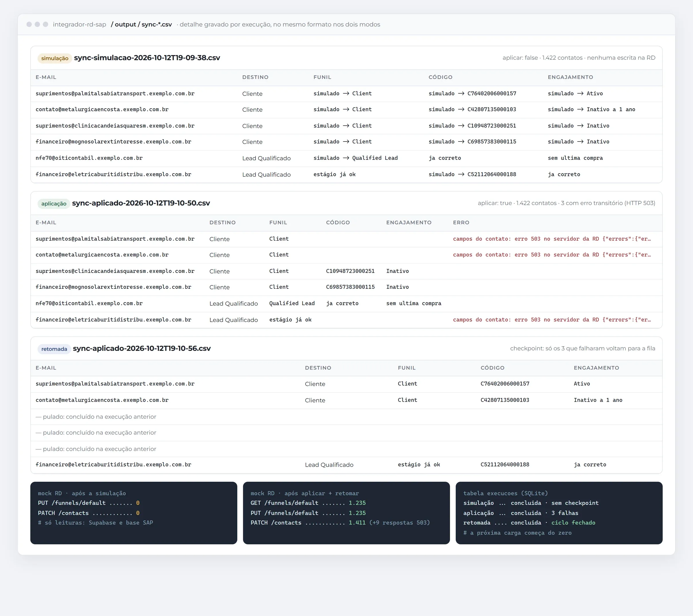Click the simulação badge
The height and width of the screenshot is (616, 693).
[55, 58]
